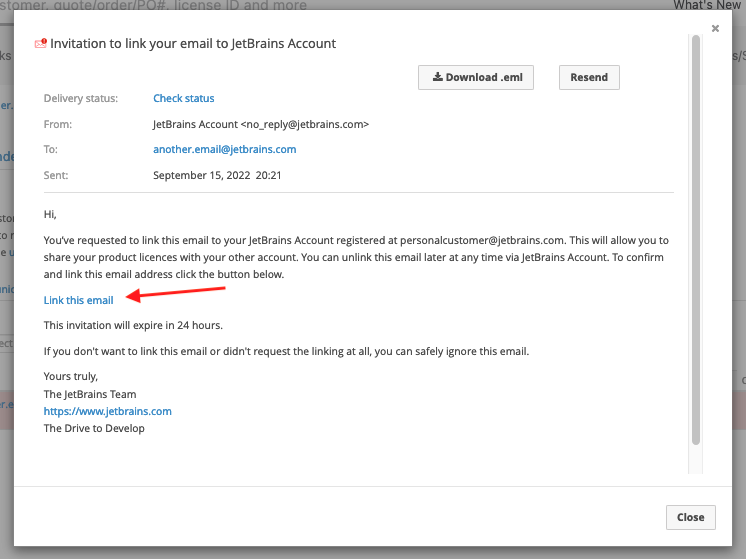Click the envelope icon beside the invitation title
This screenshot has height=559, width=746.
pos(40,44)
